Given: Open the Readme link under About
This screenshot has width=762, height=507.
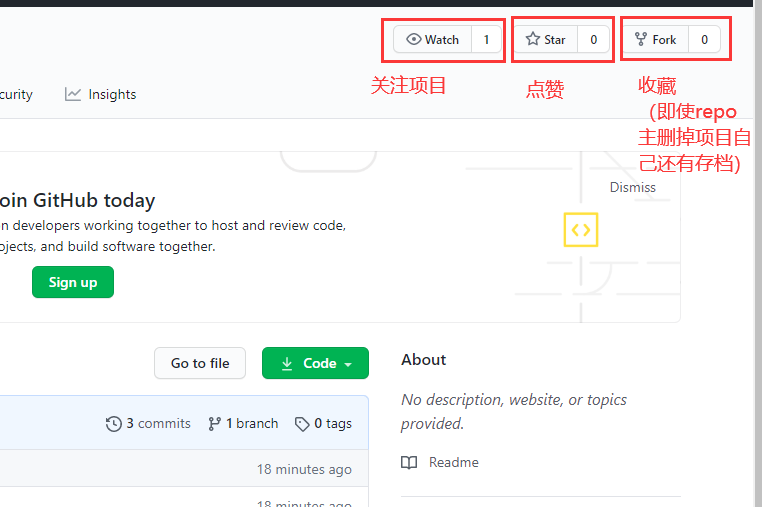Looking at the screenshot, I should click(440, 462).
